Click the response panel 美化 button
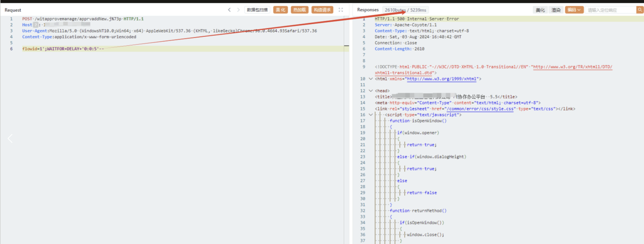The height and width of the screenshot is (244, 644). 540,10
